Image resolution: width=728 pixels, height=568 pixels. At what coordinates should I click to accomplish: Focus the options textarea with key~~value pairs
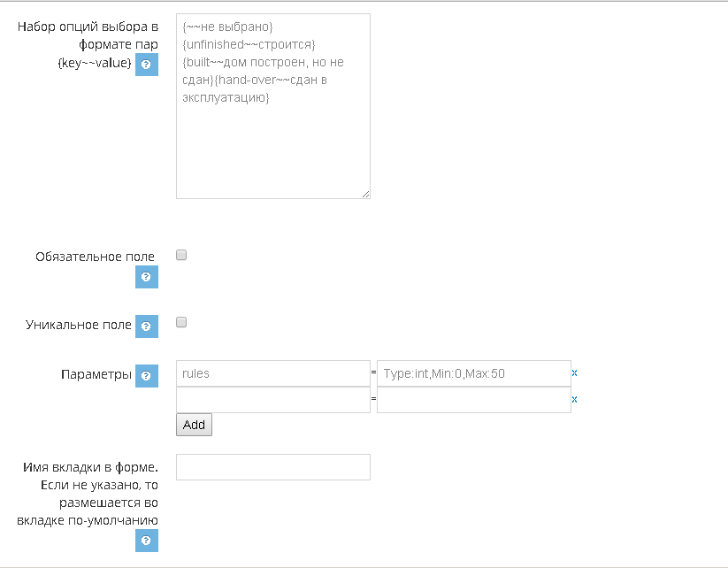click(273, 106)
